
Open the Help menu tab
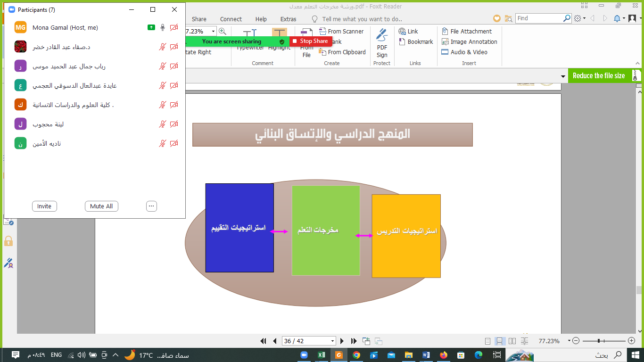click(x=261, y=19)
